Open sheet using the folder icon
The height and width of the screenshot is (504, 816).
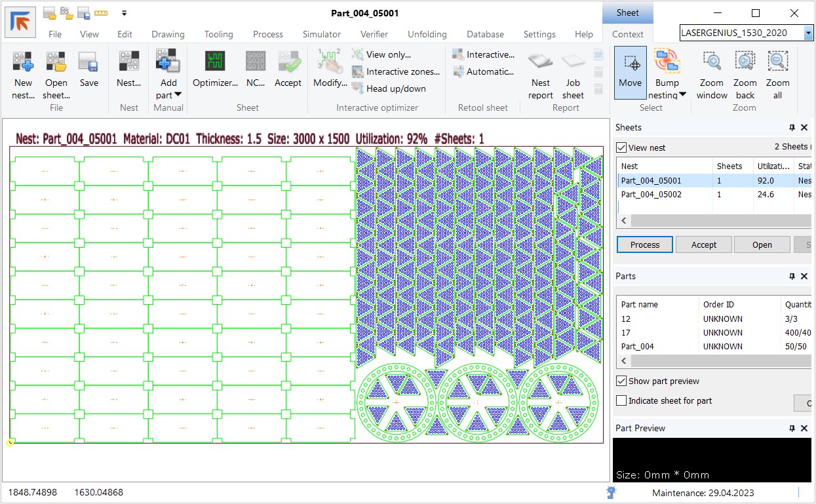(56, 62)
